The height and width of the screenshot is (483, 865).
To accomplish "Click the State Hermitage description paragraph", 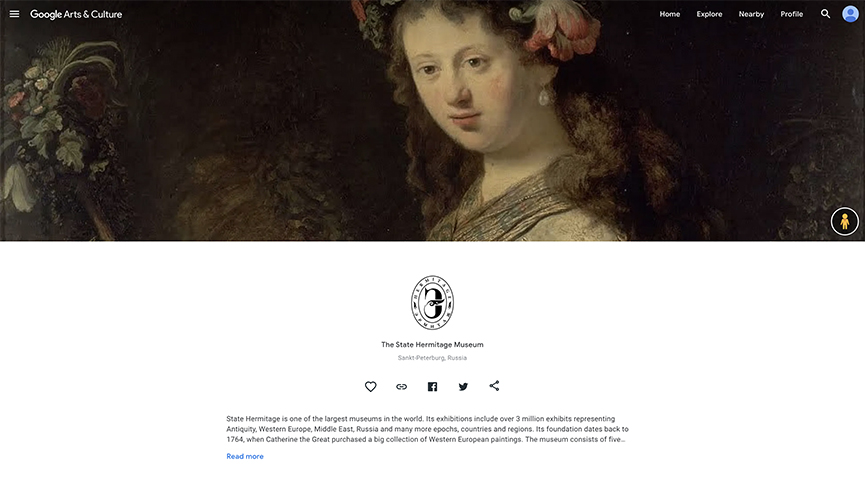I will 428,429.
